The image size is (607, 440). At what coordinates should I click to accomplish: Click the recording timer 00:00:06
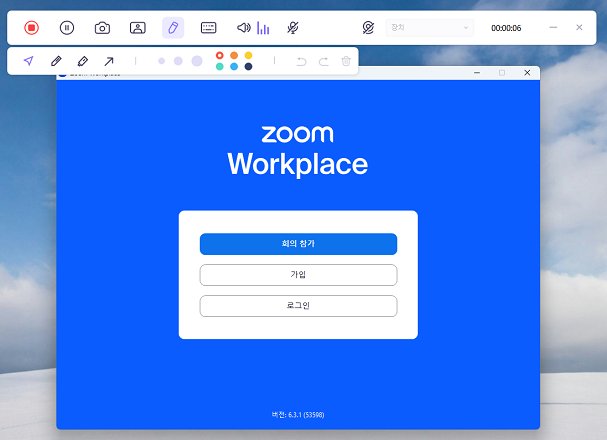[506, 28]
